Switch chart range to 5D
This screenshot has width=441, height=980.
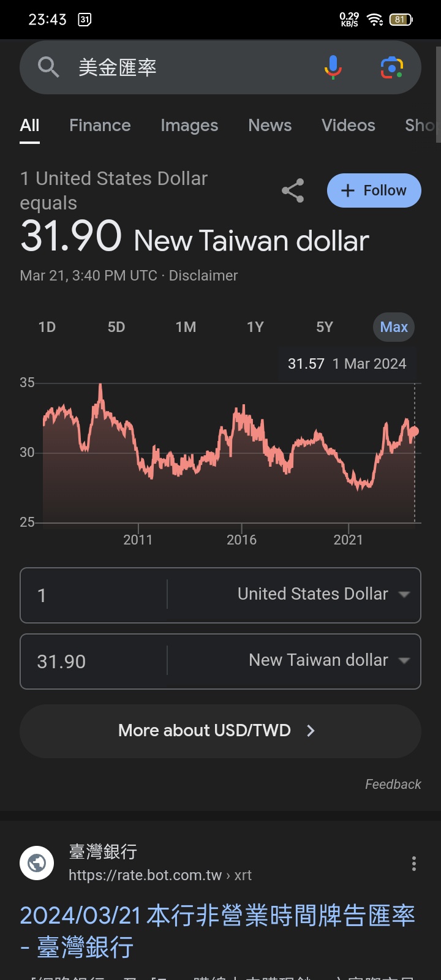coord(116,327)
